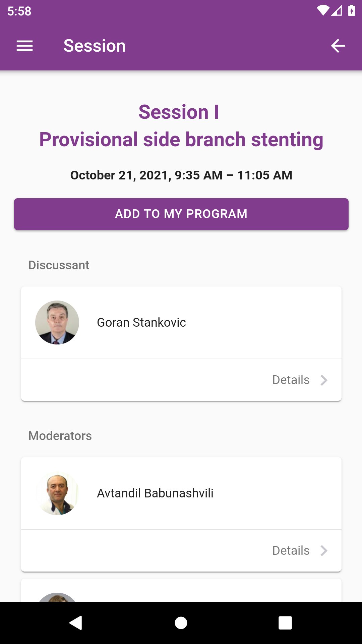Viewport: 362px width, 644px height.
Task: Tap the partially visible third moderator photo
Action: pyautogui.click(x=57, y=597)
